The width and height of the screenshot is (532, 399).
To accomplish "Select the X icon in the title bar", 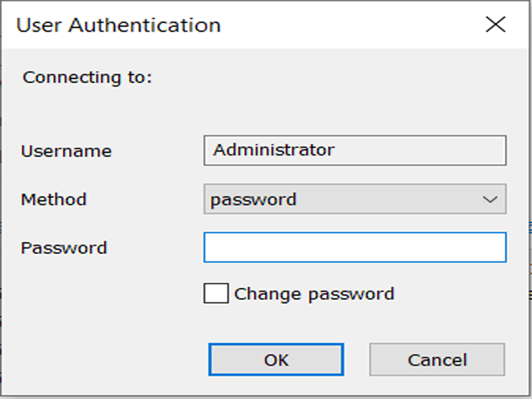I will coord(495,25).
